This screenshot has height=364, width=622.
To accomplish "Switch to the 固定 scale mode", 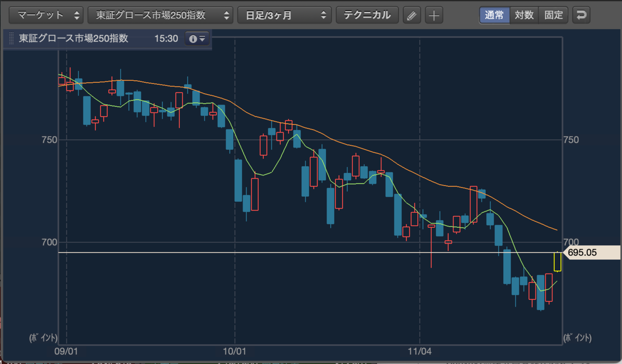I will click(554, 15).
